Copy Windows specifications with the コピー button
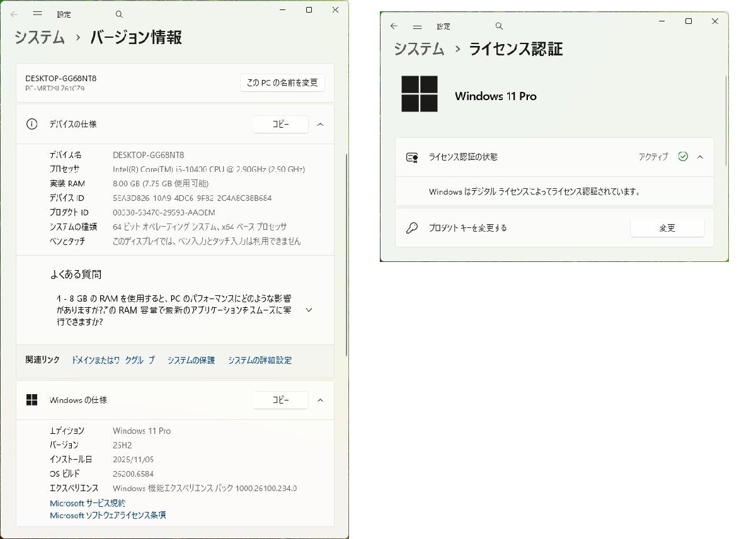This screenshot has height=539, width=756. click(281, 400)
